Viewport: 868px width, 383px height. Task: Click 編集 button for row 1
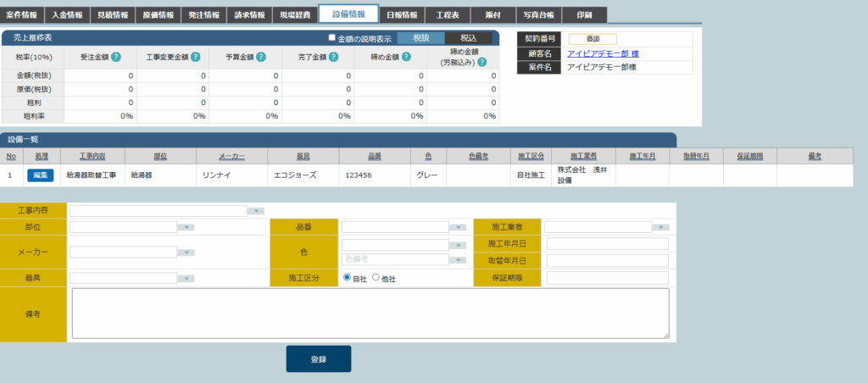[41, 175]
